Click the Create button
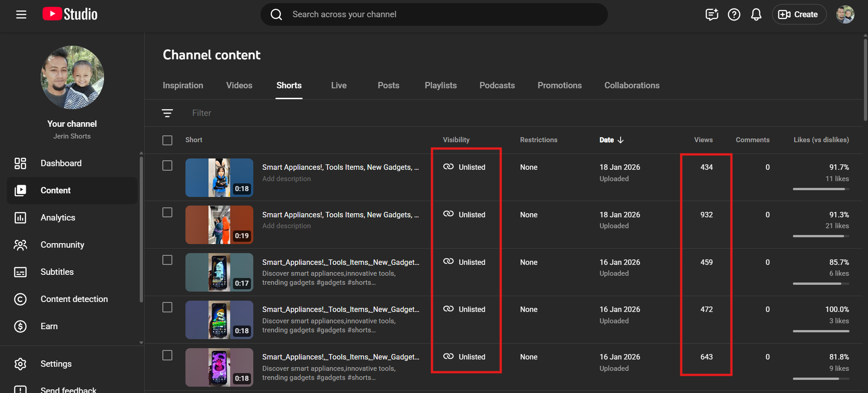Image resolution: width=868 pixels, height=393 pixels. [799, 14]
